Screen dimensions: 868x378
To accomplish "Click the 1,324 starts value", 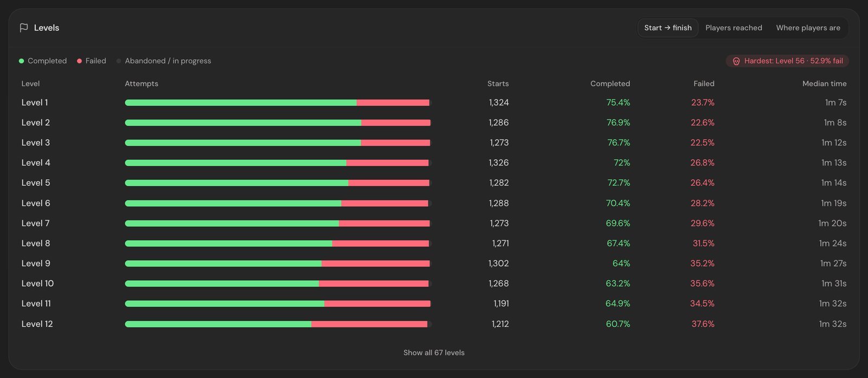I will point(499,103).
